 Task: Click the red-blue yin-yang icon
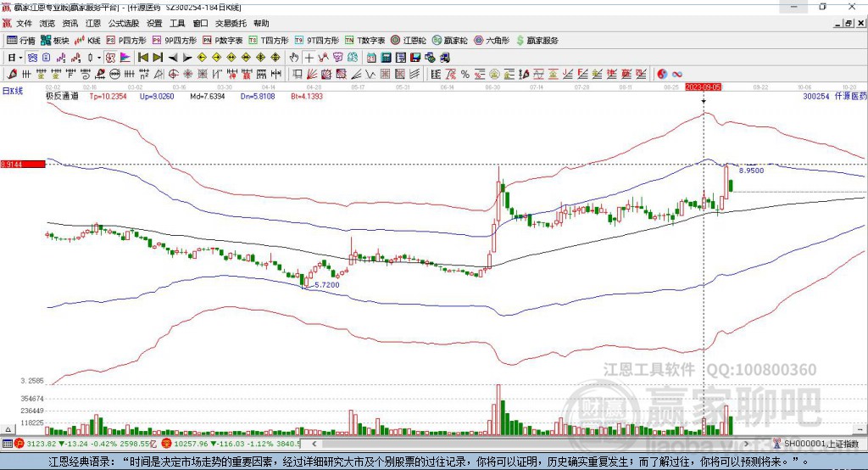(x=662, y=74)
